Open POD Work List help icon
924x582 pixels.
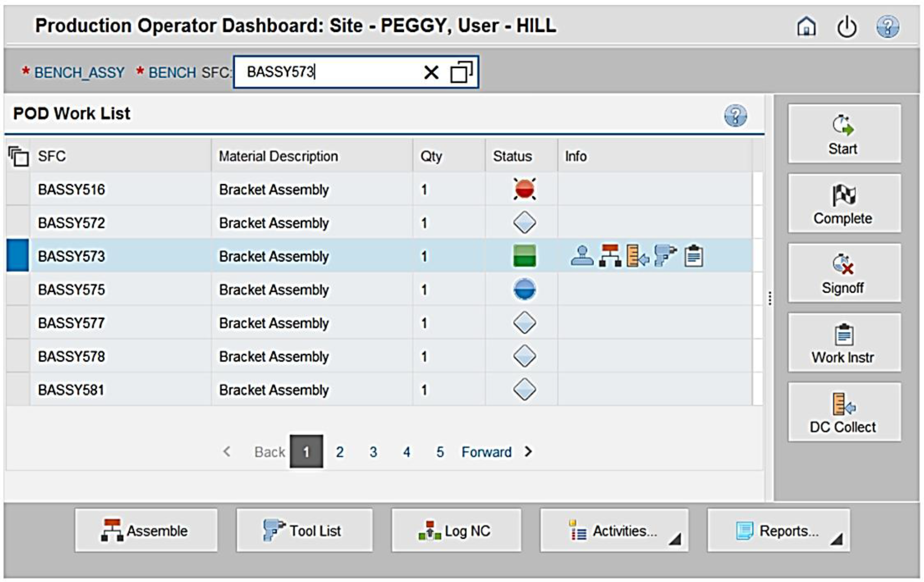click(x=735, y=116)
